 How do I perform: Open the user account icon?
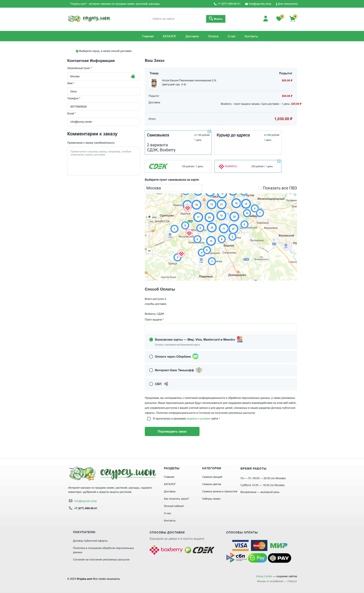266,19
